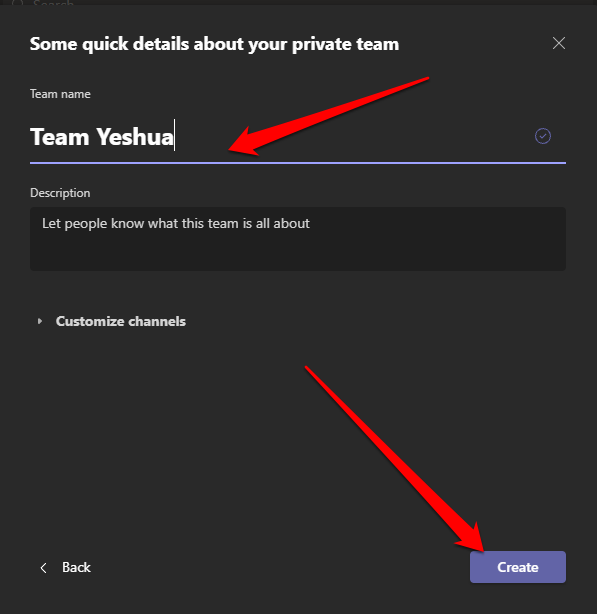Image resolution: width=597 pixels, height=614 pixels.
Task: Go back using the Back text
Action: point(76,567)
